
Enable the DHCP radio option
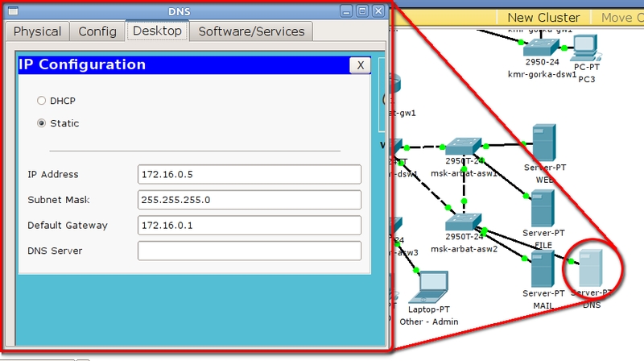[x=42, y=101]
